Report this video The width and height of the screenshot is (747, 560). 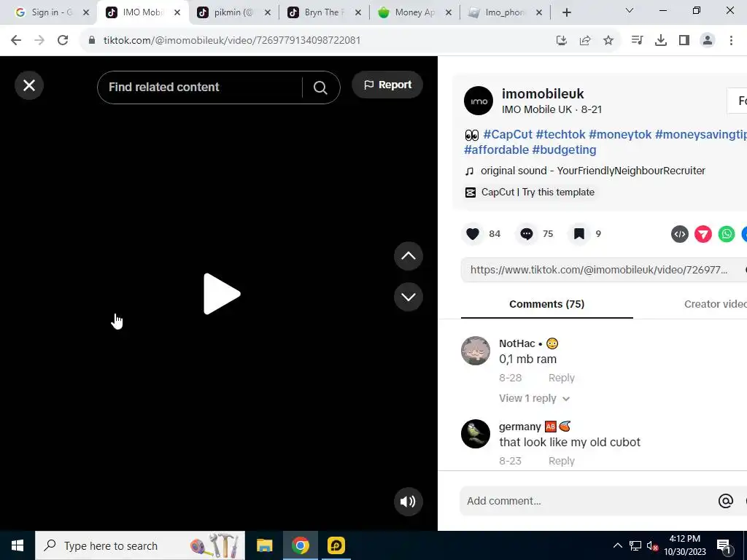pos(387,85)
